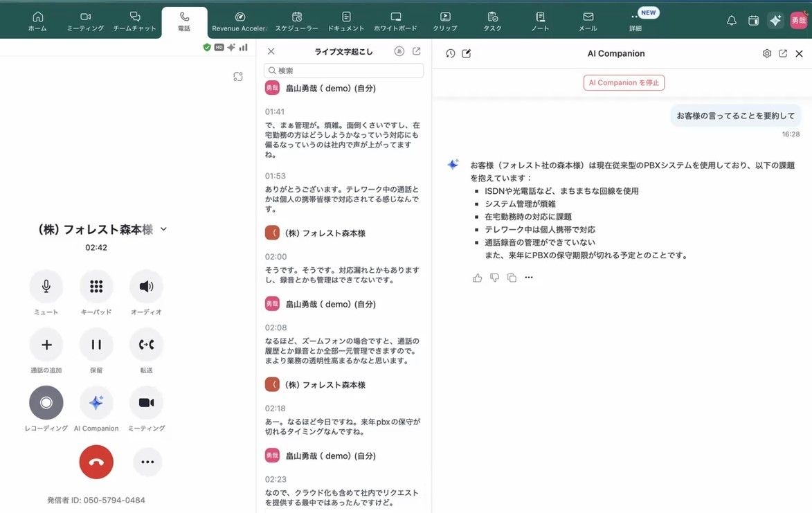The width and height of the screenshot is (812, 513).
Task: Start a new AI Companion chat
Action: 466,53
